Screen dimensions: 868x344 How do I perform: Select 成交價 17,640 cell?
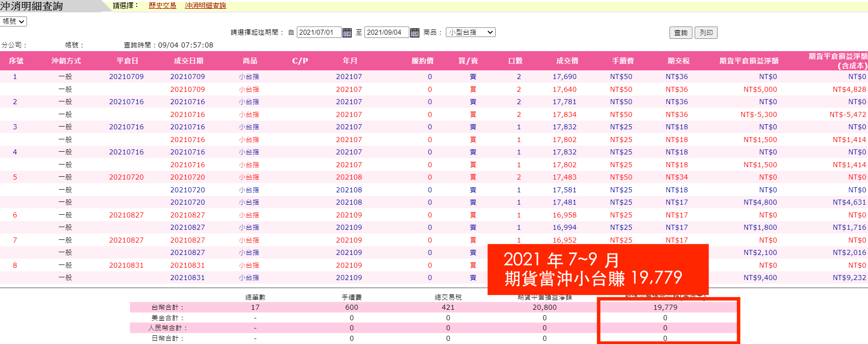coord(564,90)
